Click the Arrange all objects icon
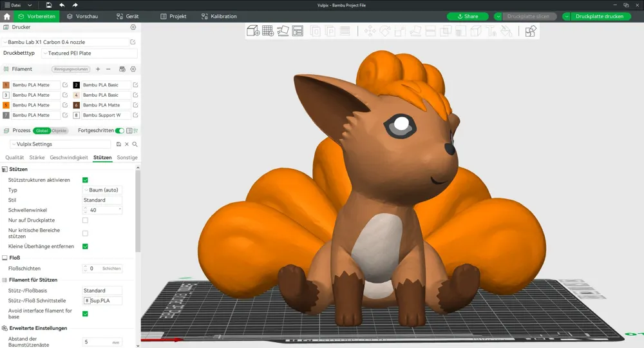 298,31
